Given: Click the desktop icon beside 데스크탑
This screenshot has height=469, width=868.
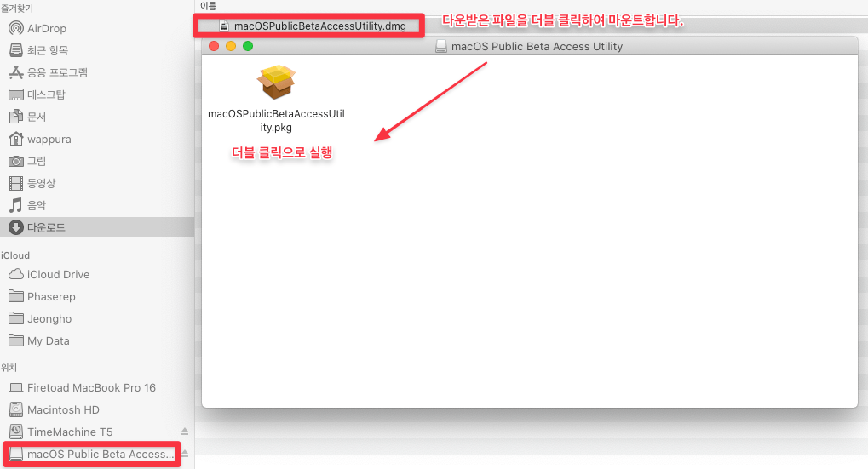Looking at the screenshot, I should click(x=16, y=94).
